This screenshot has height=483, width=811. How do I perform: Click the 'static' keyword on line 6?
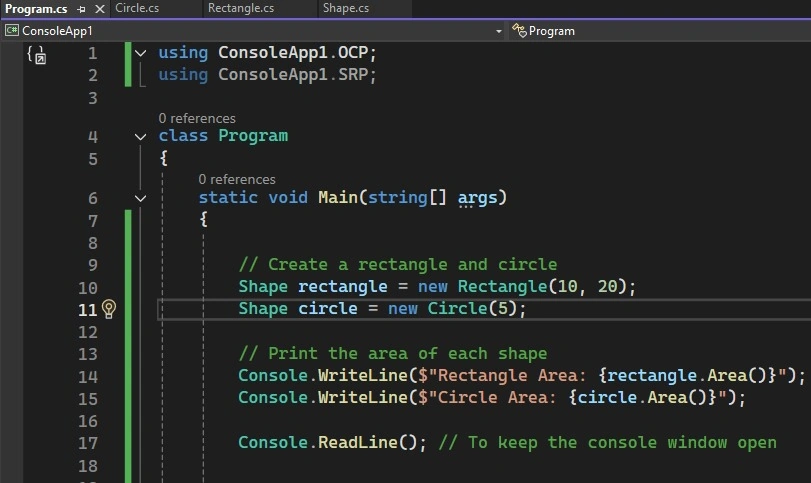point(228,198)
